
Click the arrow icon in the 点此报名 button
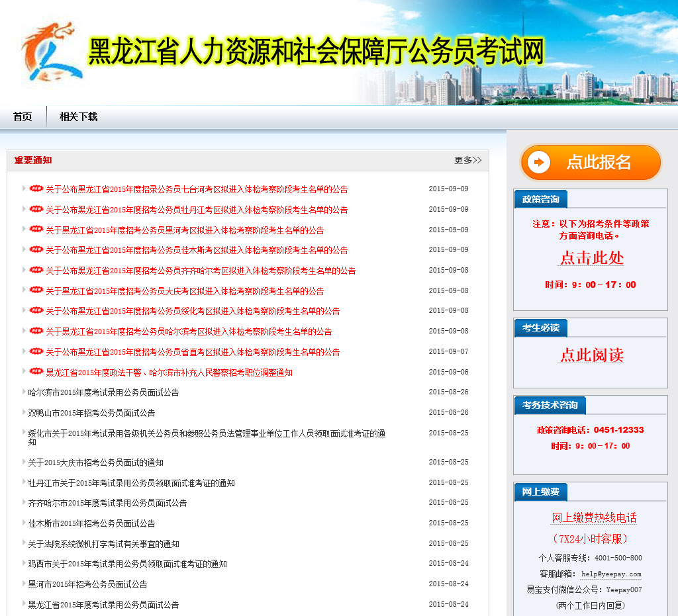coord(539,162)
